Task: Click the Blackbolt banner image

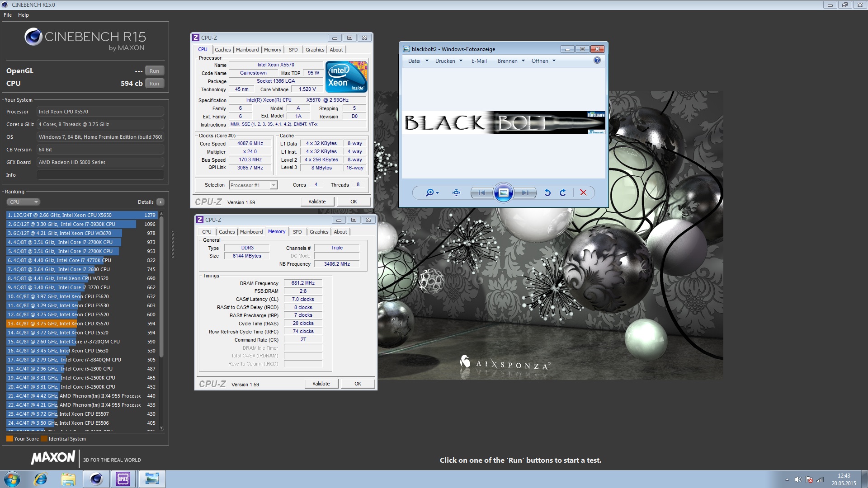Action: 504,122
